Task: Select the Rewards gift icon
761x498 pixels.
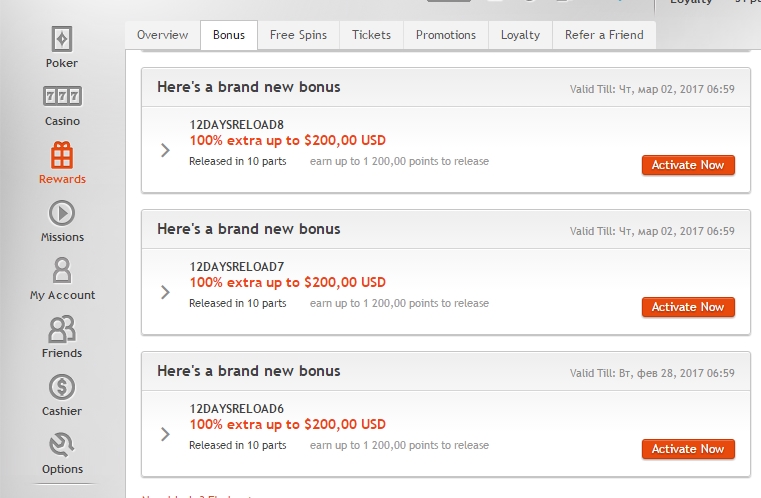Action: [x=62, y=155]
